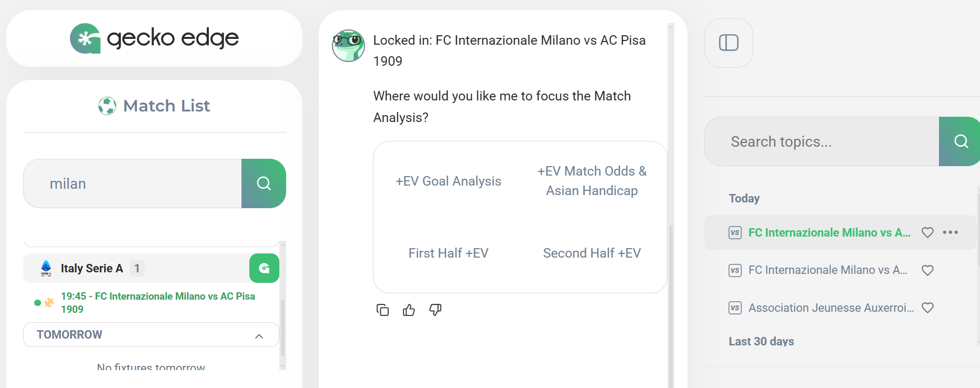Toggle the sidebar panel icon
The image size is (980, 388).
[729, 43]
